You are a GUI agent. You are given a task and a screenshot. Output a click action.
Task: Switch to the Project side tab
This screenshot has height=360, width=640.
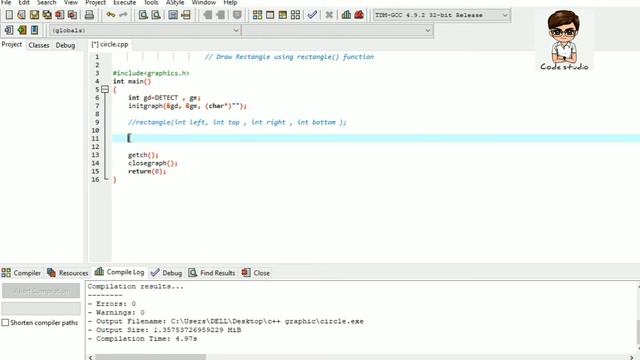(12, 44)
